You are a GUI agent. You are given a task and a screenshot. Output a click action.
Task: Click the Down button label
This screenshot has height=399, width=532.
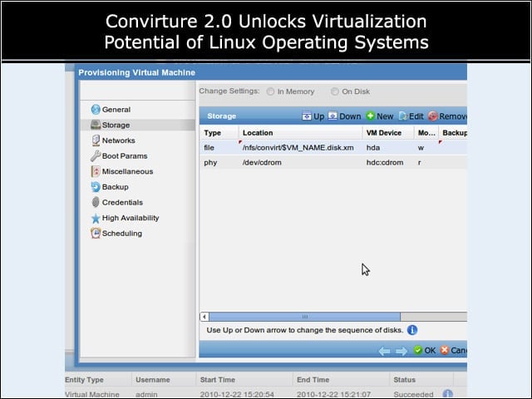350,116
